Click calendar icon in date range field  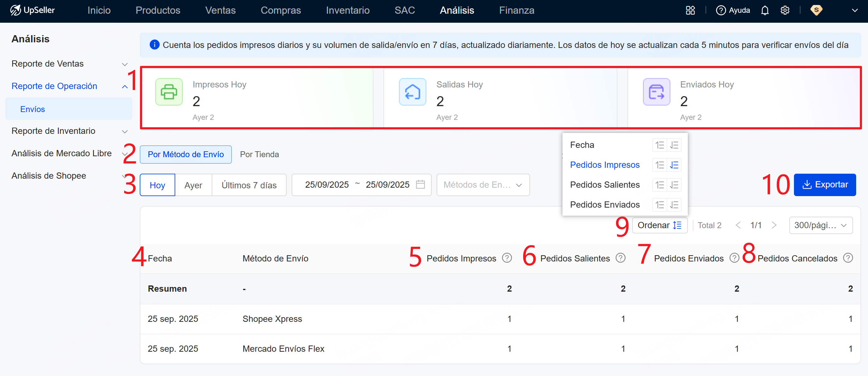420,185
